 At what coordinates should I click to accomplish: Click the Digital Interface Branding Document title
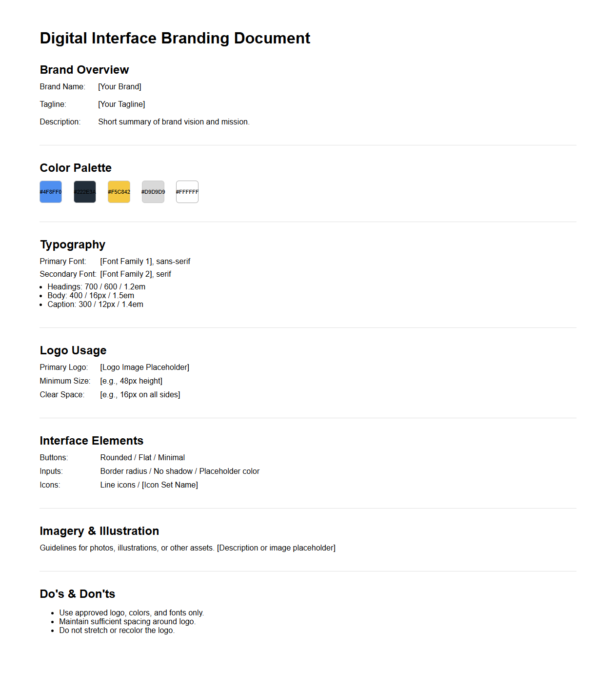pos(175,38)
